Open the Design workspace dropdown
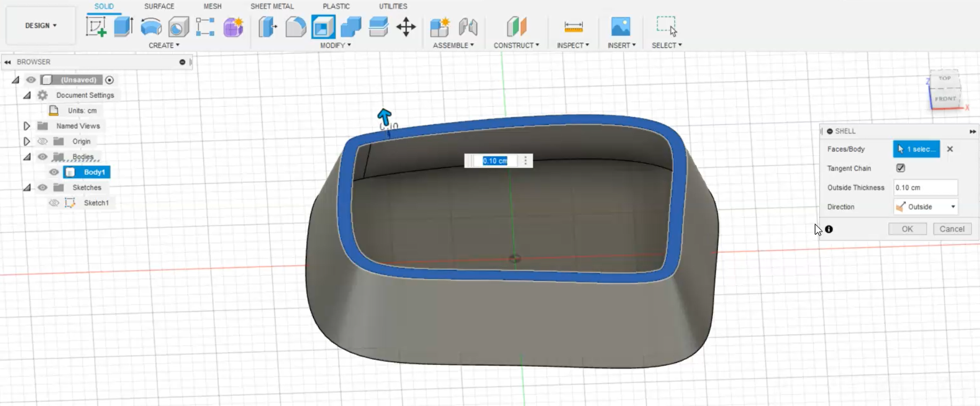 [41, 26]
